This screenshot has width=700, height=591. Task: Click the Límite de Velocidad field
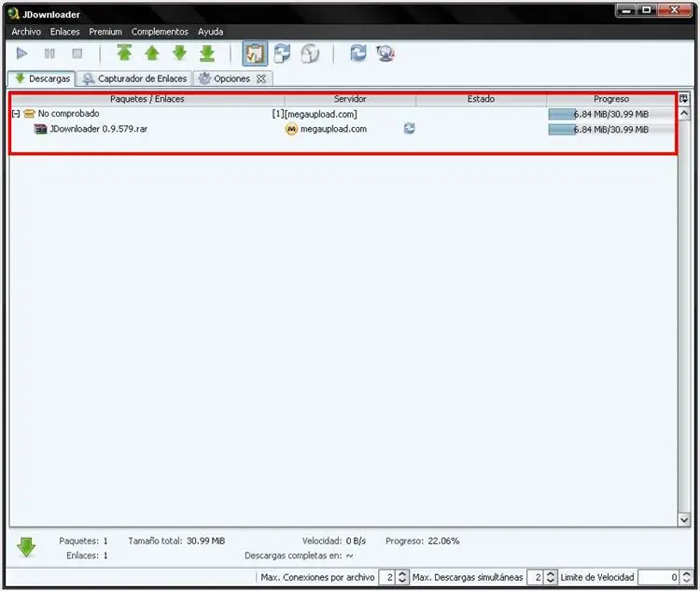pyautogui.click(x=659, y=578)
